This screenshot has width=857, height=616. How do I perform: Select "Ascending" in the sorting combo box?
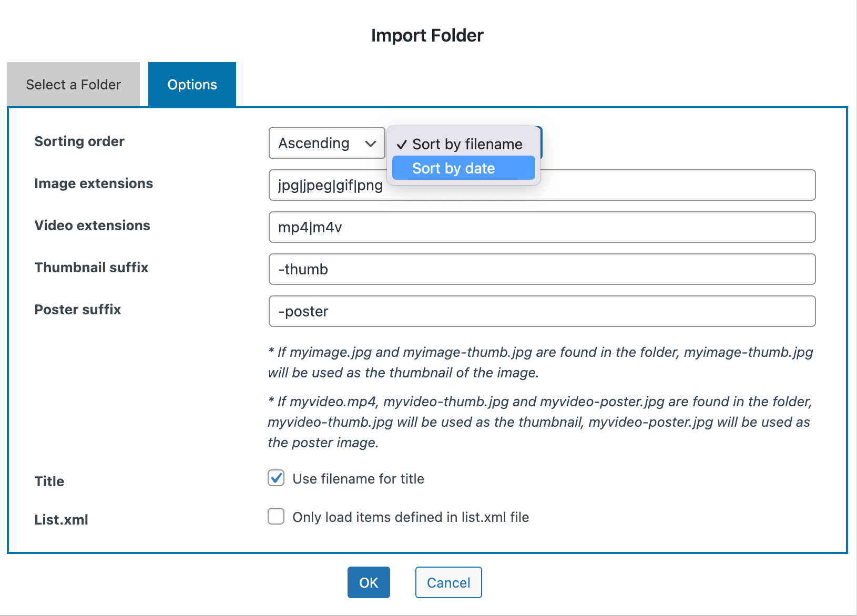tap(313, 143)
